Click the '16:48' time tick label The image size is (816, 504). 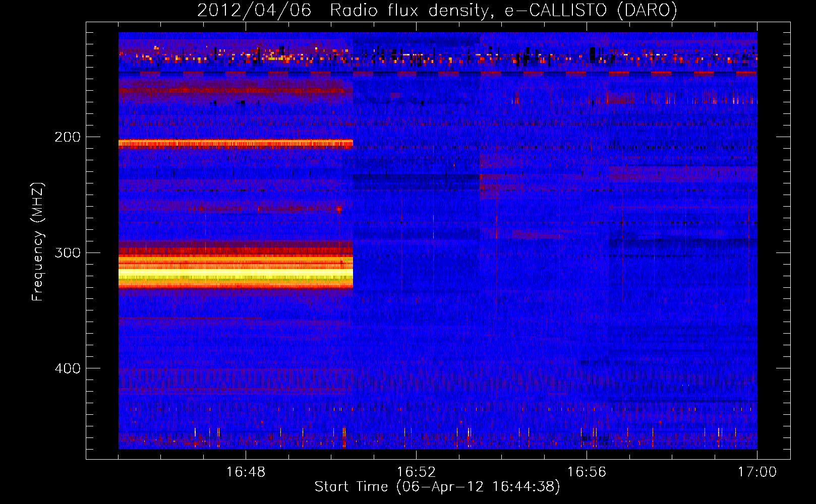pyautogui.click(x=246, y=472)
